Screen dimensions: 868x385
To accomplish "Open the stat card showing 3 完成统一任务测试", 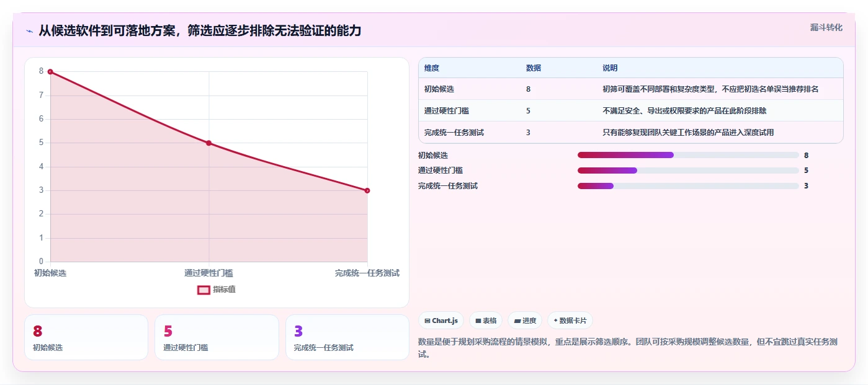I will pos(347,337).
